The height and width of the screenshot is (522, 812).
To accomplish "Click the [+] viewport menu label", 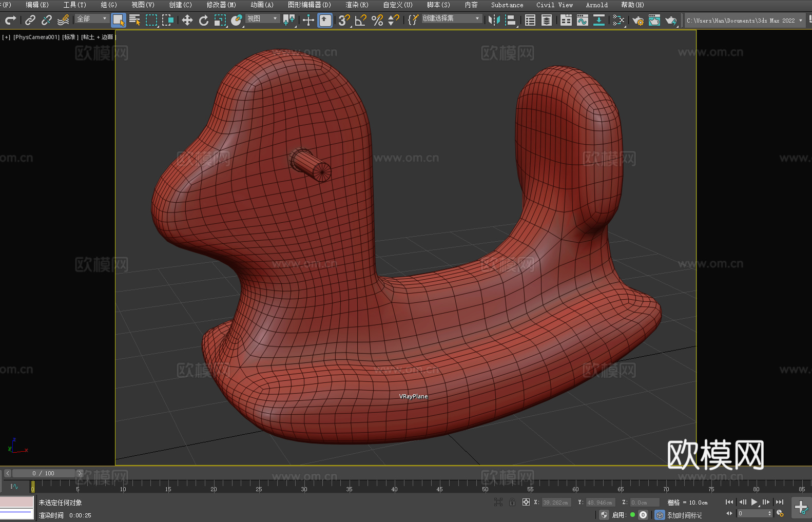I will tap(6, 37).
